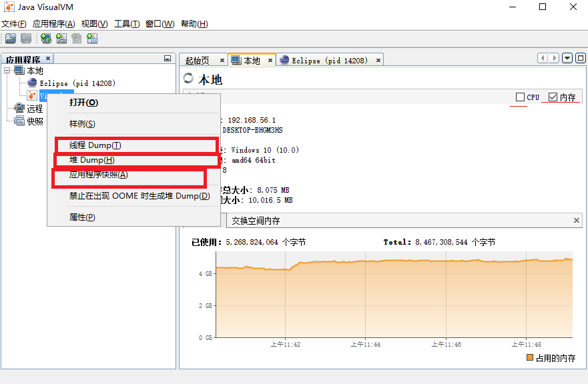Open the 窗口(W) menu
This screenshot has height=384, width=588.
click(160, 24)
